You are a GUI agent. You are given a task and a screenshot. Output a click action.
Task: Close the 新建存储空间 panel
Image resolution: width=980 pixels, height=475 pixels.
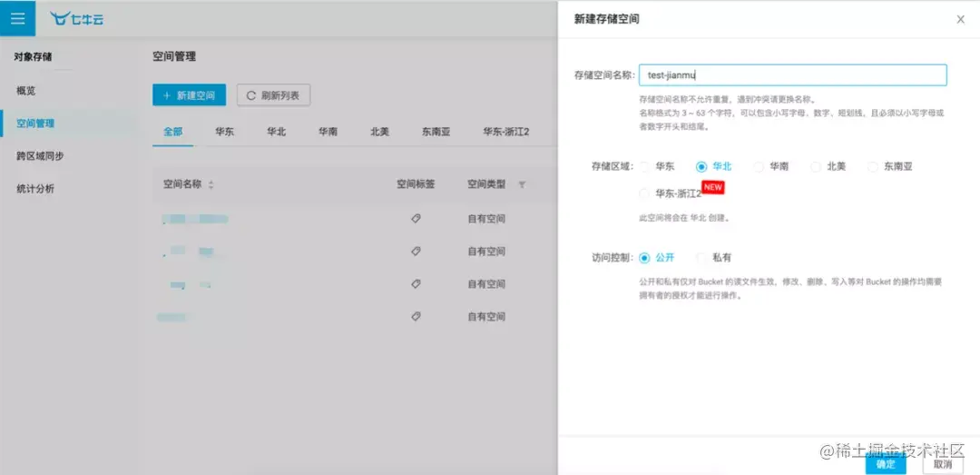point(961,19)
